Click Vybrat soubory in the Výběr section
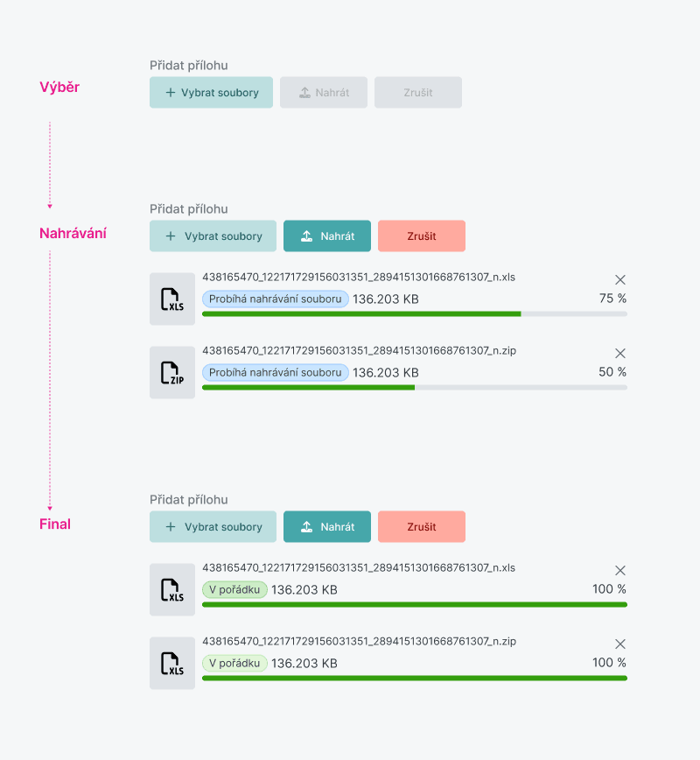Screen dimensions: 700x760 point(211,92)
